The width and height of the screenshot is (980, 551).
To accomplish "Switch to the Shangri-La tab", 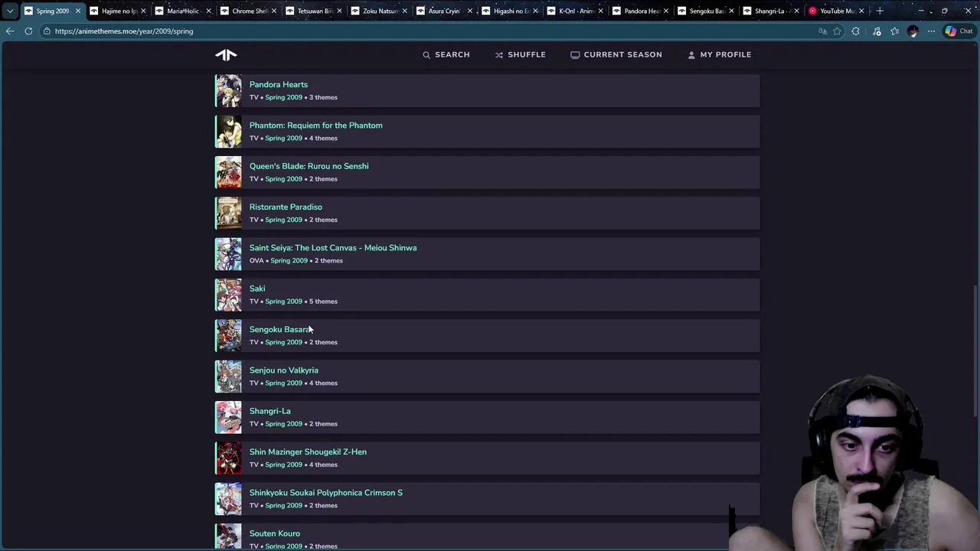I will (771, 11).
